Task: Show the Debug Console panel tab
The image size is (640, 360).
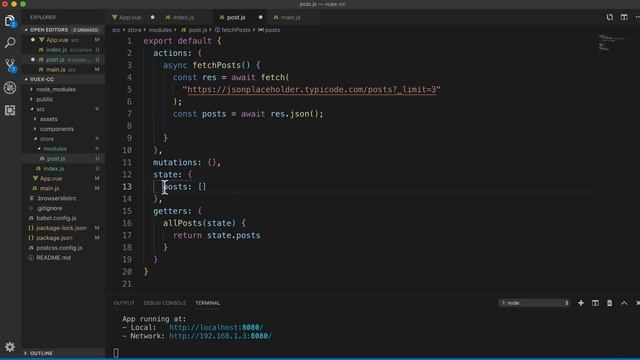Action: [x=164, y=303]
